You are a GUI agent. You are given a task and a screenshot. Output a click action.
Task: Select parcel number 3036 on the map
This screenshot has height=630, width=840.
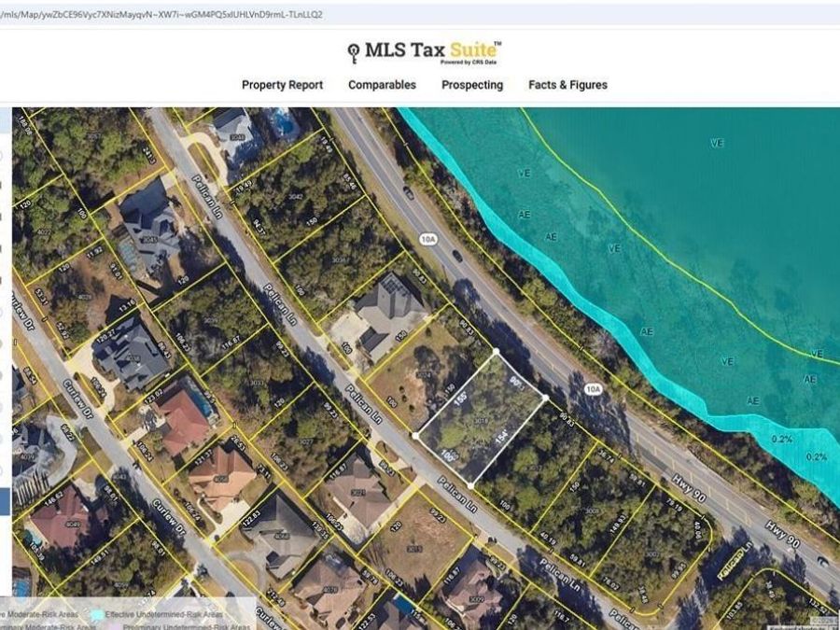pos(339,259)
